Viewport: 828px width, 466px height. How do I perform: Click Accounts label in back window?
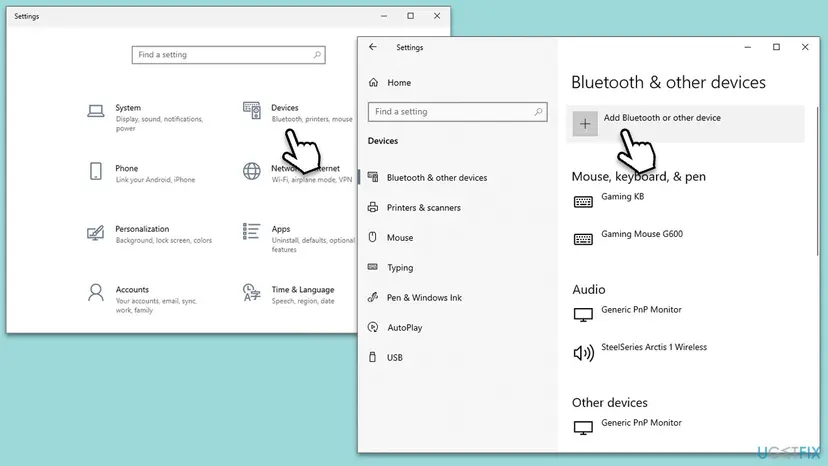(x=132, y=290)
